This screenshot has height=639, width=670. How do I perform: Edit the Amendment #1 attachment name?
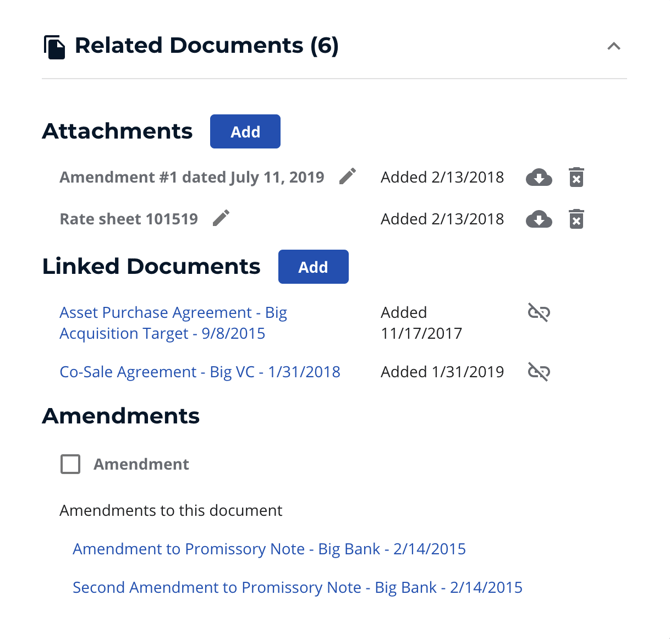coord(347,177)
